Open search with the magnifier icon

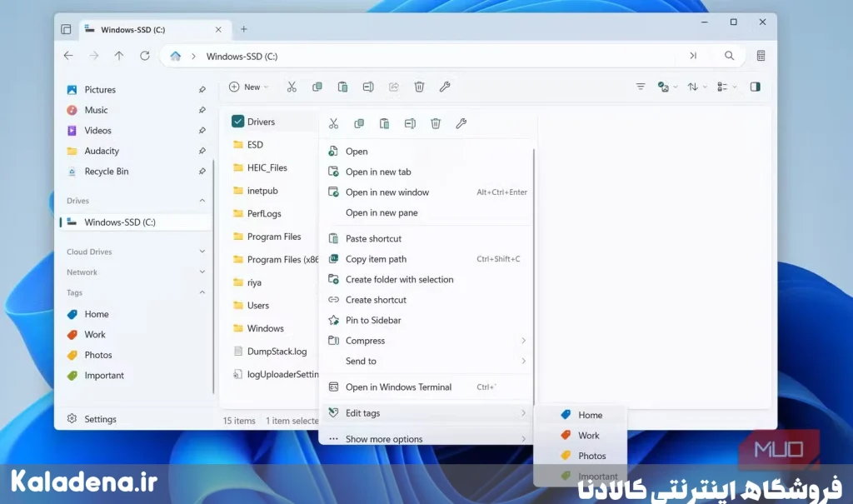pyautogui.click(x=730, y=56)
